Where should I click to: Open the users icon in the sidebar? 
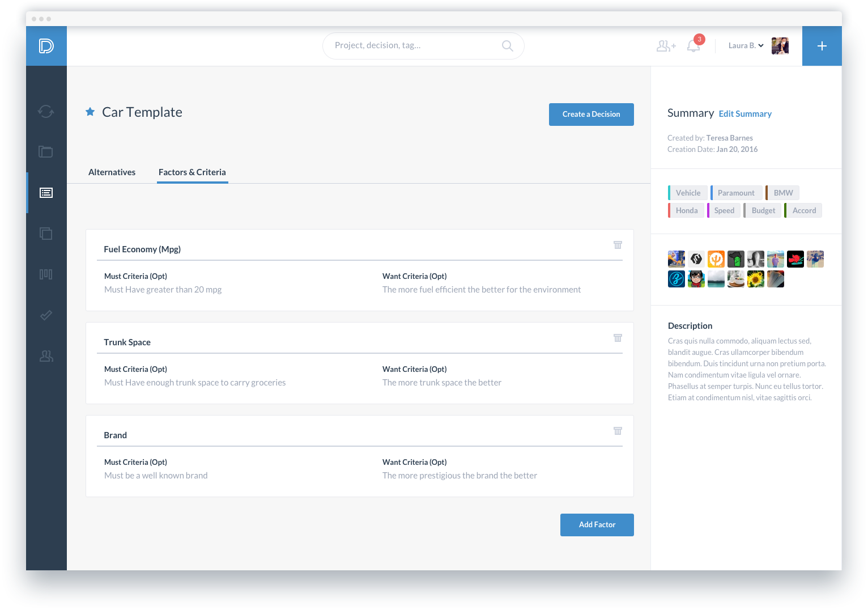click(x=46, y=356)
